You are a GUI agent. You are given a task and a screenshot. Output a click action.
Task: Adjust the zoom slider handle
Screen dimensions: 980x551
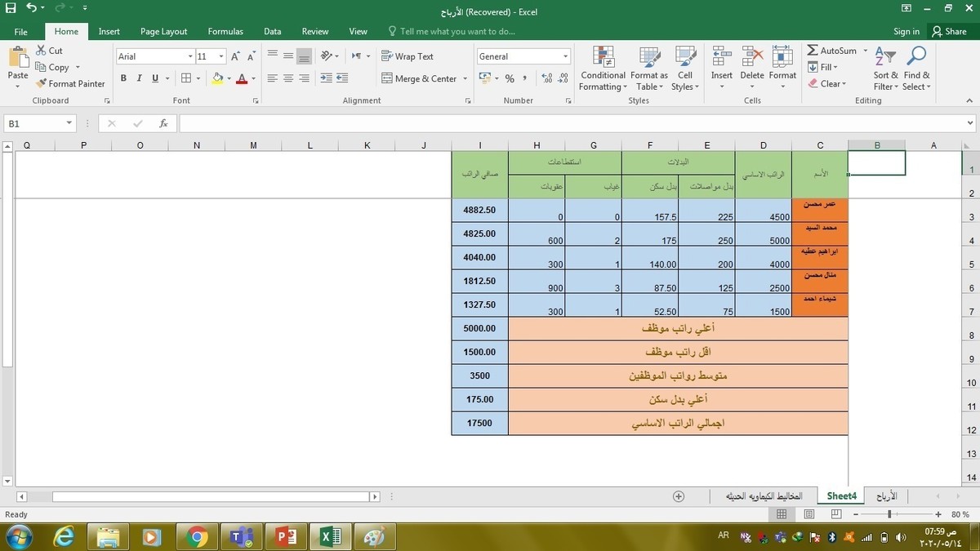pyautogui.click(x=889, y=514)
